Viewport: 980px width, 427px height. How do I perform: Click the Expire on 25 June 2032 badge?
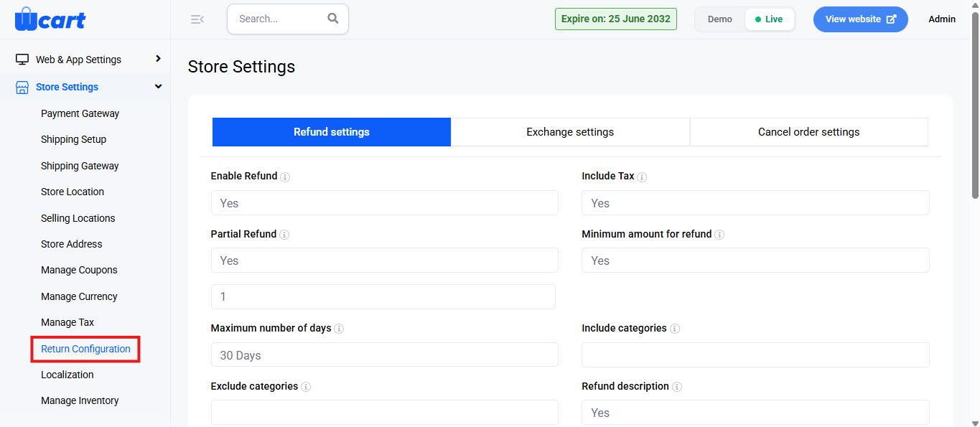pos(616,19)
